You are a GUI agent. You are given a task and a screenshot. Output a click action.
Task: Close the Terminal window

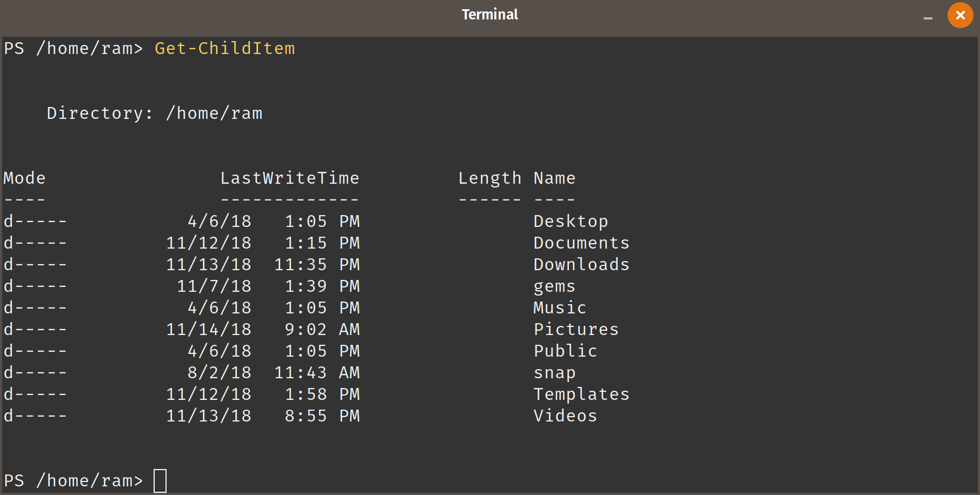[960, 15]
